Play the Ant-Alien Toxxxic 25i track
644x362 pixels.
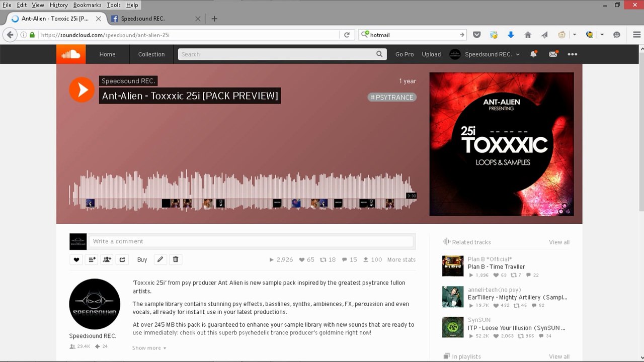(82, 90)
